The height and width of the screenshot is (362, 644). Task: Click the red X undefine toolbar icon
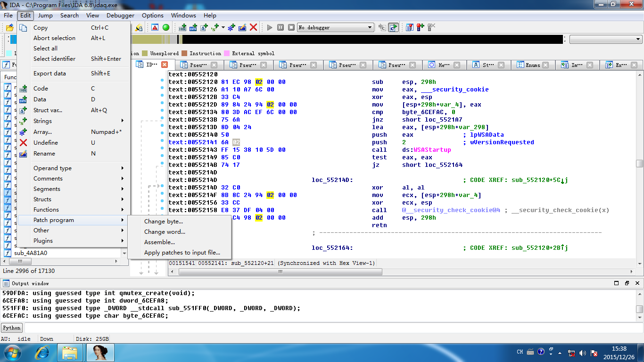coord(253,27)
